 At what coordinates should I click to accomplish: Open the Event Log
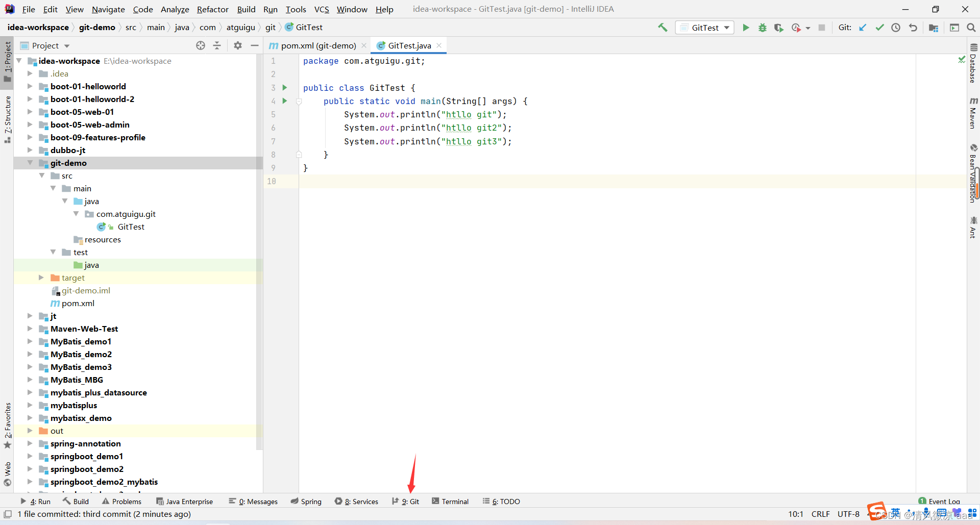[x=939, y=502]
